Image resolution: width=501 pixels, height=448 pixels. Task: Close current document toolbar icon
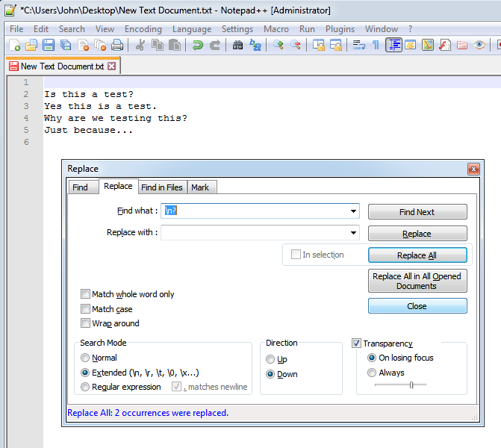(x=84, y=45)
